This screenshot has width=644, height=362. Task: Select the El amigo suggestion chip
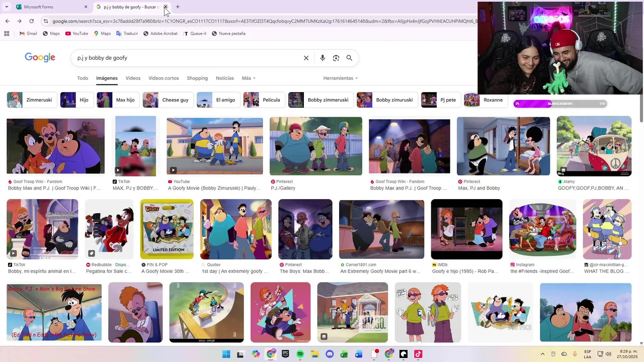[x=218, y=100]
